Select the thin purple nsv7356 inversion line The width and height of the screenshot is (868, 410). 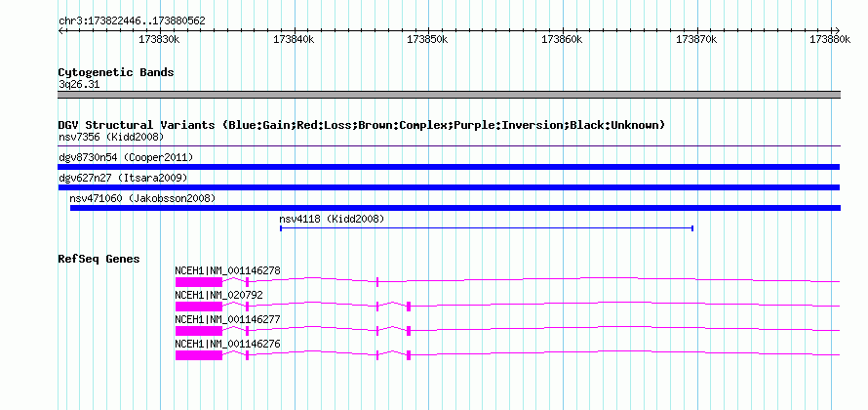(449, 146)
